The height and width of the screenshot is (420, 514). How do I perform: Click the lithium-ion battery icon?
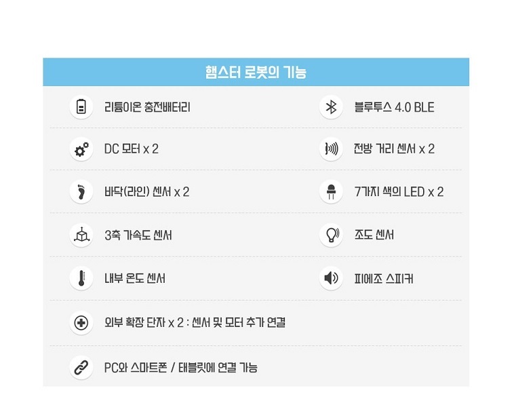81,107
